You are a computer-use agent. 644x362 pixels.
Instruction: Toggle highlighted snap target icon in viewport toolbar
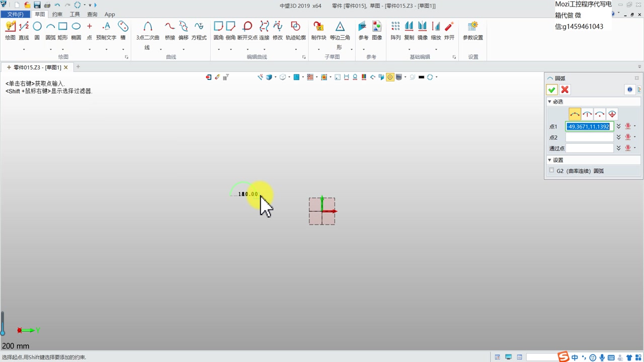[x=390, y=77]
